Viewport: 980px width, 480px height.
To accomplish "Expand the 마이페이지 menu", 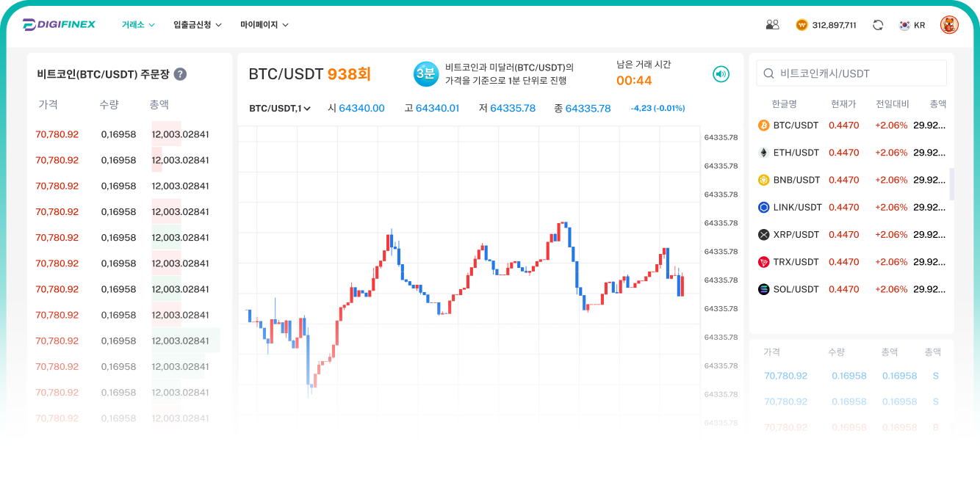I will tap(264, 24).
